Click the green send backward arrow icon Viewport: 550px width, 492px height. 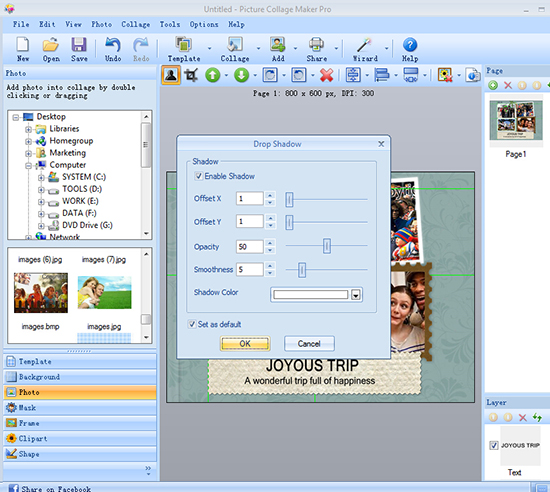241,75
